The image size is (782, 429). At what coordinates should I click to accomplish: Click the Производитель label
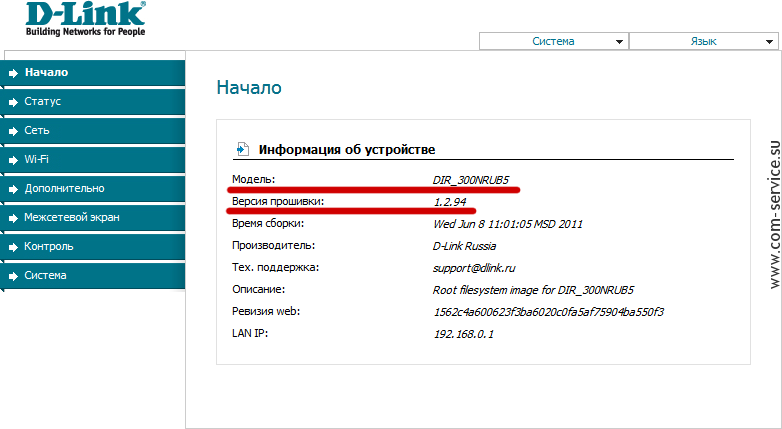click(x=273, y=245)
